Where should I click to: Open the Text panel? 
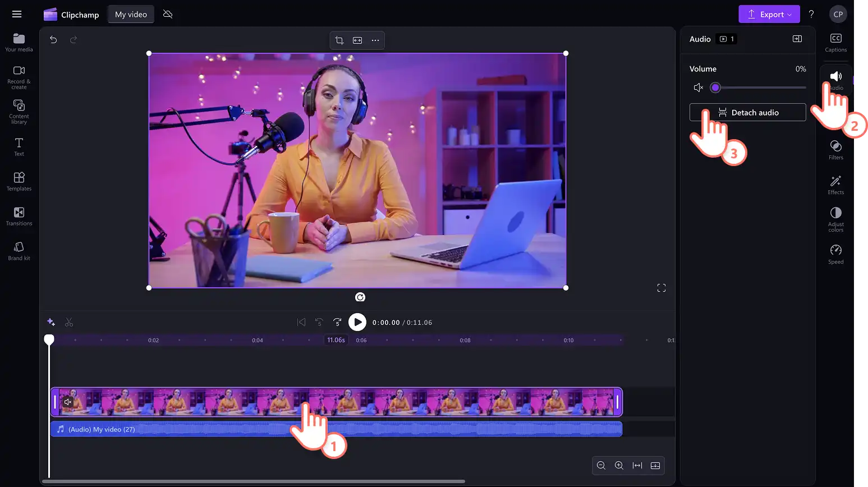19,147
